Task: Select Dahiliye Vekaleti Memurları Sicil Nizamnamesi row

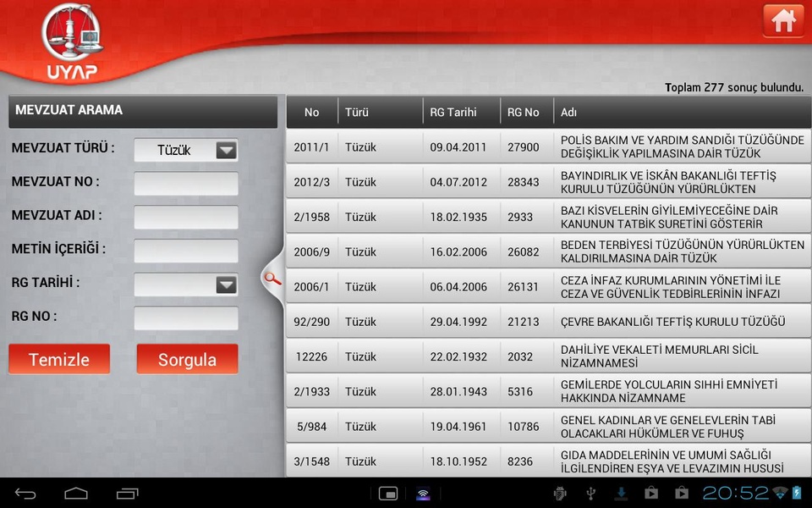Action: click(549, 356)
